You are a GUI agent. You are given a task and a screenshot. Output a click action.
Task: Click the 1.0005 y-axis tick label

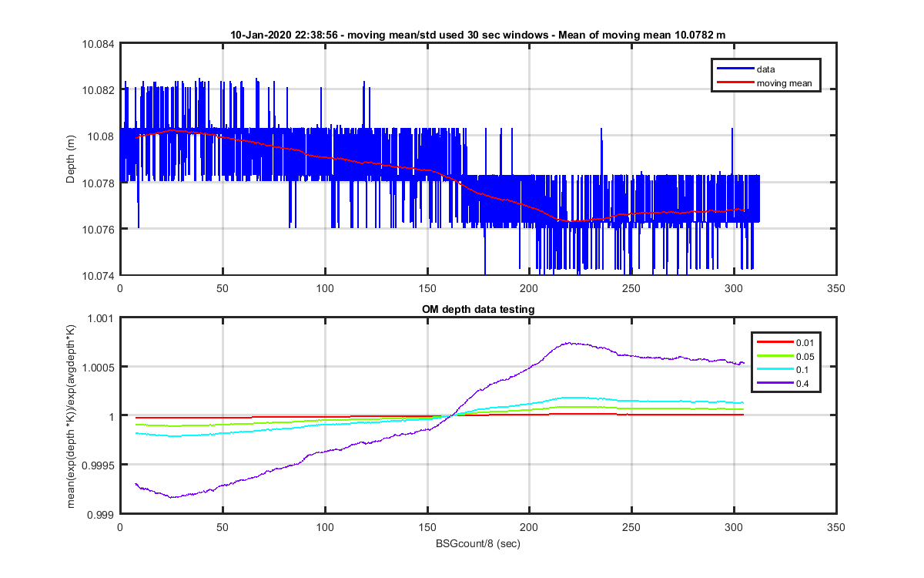(98, 367)
